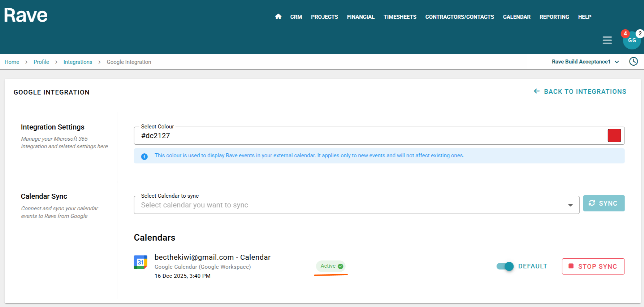Open the Rave Build Acceptance1 workspace dropdown

point(585,62)
